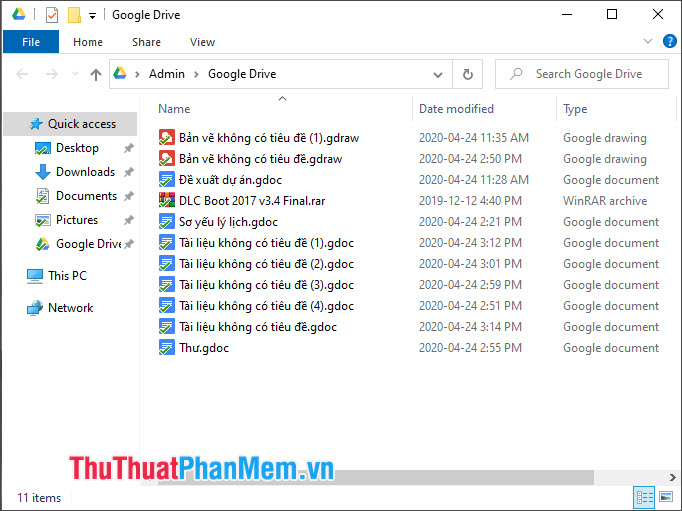Click Admin in the address breadcrumb
This screenshot has height=511, width=682.
167,74
